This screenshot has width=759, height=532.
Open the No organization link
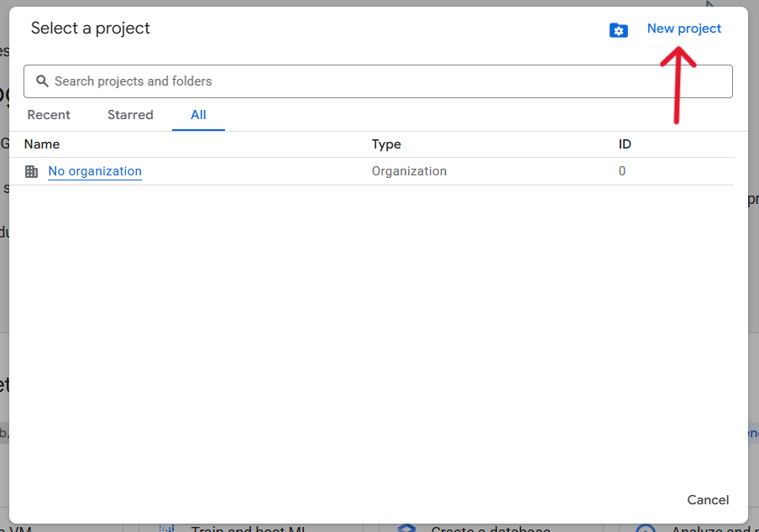(x=95, y=171)
